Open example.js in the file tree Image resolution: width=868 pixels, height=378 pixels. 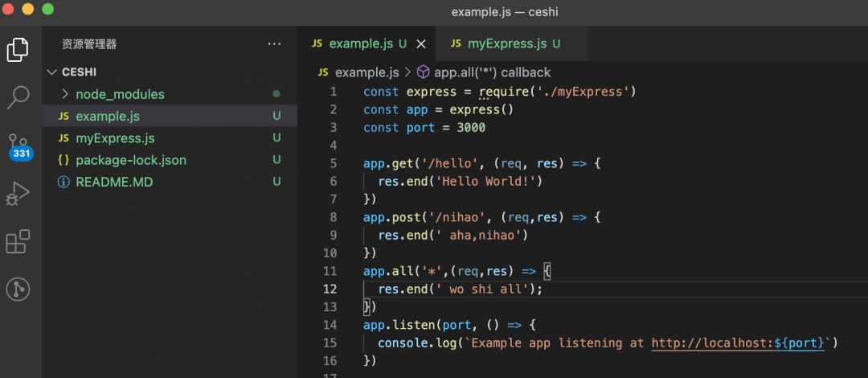point(170,116)
